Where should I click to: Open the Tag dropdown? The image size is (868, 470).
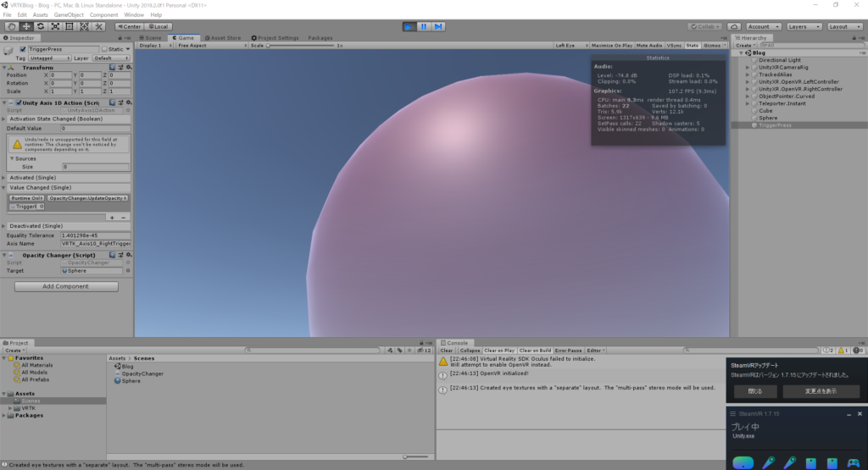tap(50, 58)
